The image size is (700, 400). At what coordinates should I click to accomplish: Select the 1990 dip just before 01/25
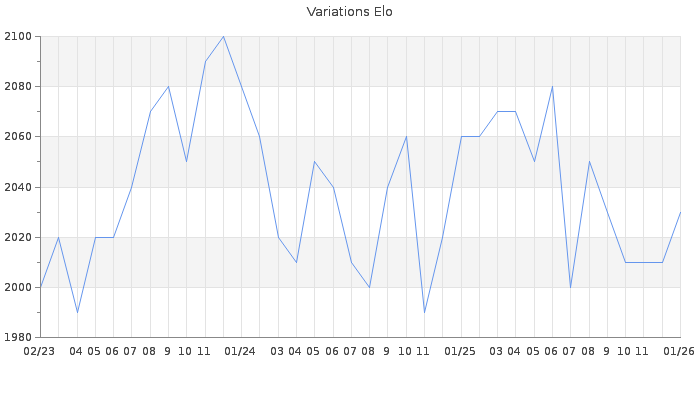tap(424, 312)
